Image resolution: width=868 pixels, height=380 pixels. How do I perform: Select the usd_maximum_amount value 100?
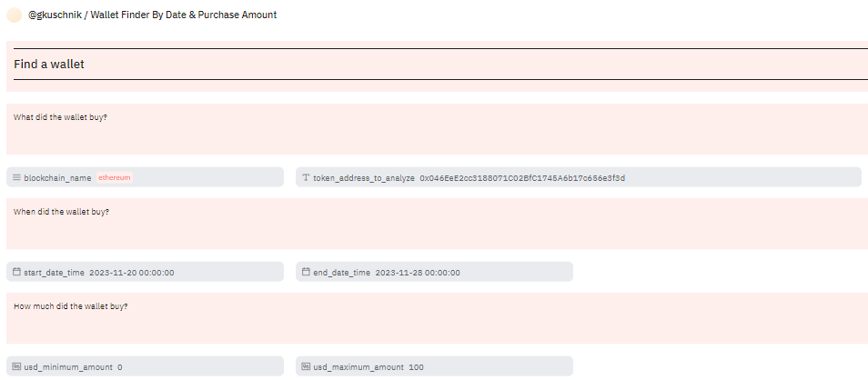click(417, 367)
